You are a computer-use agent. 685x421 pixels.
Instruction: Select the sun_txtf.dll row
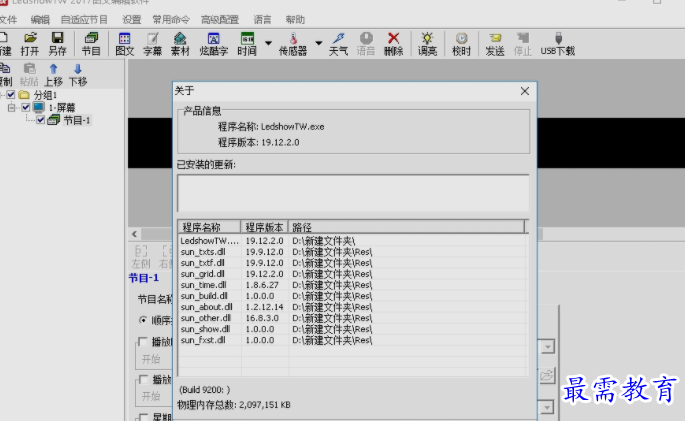click(353, 263)
